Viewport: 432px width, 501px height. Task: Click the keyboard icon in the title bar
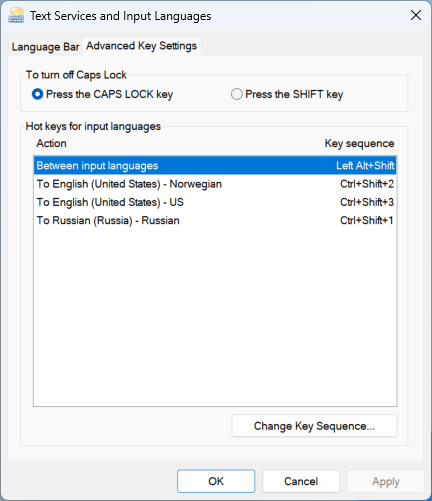16,15
